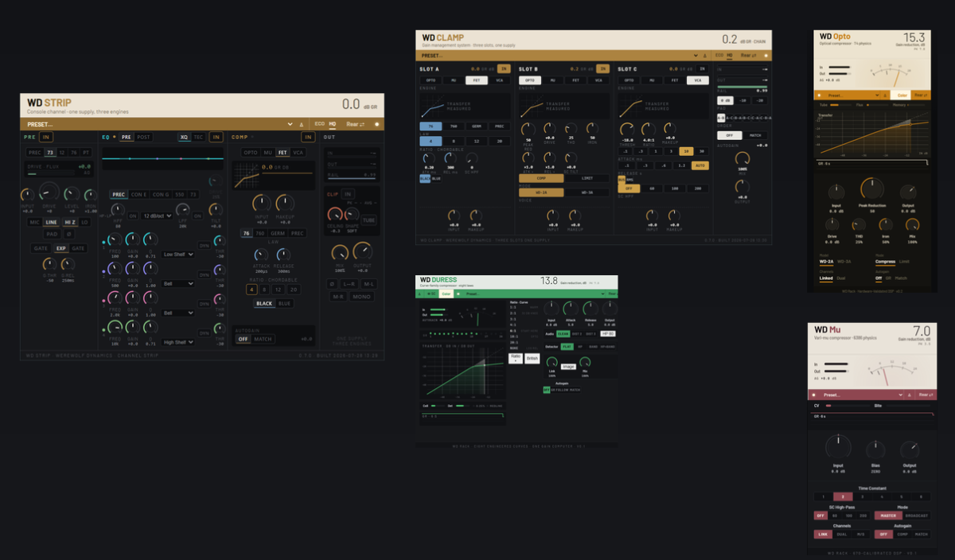Click BROADCAST mode in WD Mu
The width and height of the screenshot is (955, 560).
point(917,515)
